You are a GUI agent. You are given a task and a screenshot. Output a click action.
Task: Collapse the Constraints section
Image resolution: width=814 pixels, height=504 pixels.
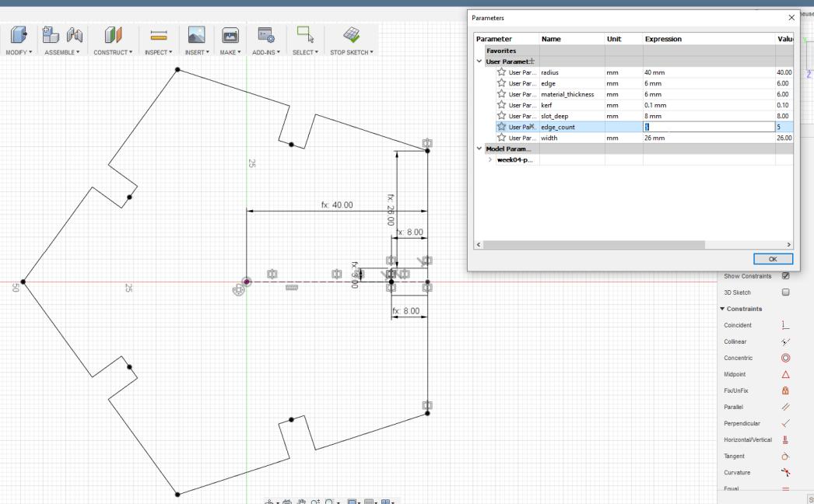[722, 309]
